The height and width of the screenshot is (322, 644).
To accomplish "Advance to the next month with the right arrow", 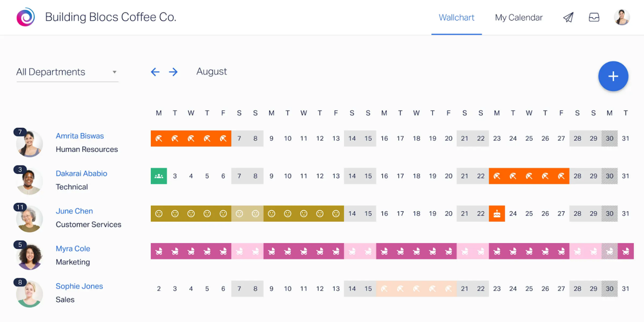I will coord(173,72).
